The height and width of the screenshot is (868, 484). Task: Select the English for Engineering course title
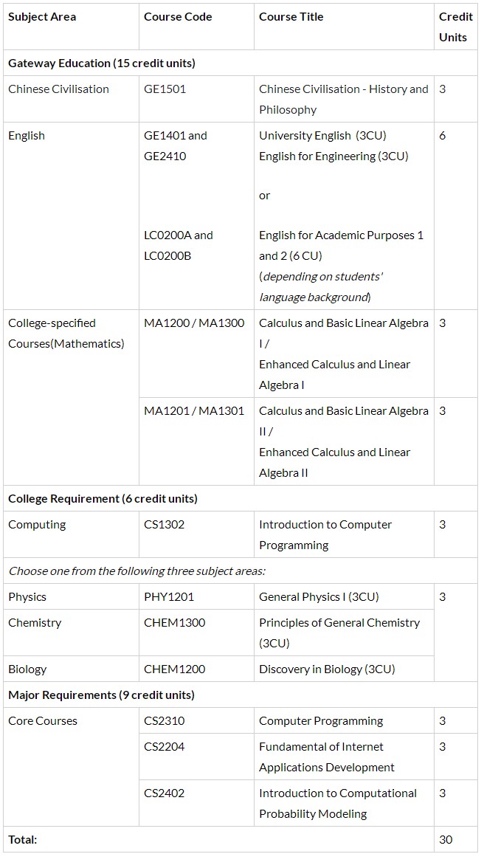click(333, 156)
